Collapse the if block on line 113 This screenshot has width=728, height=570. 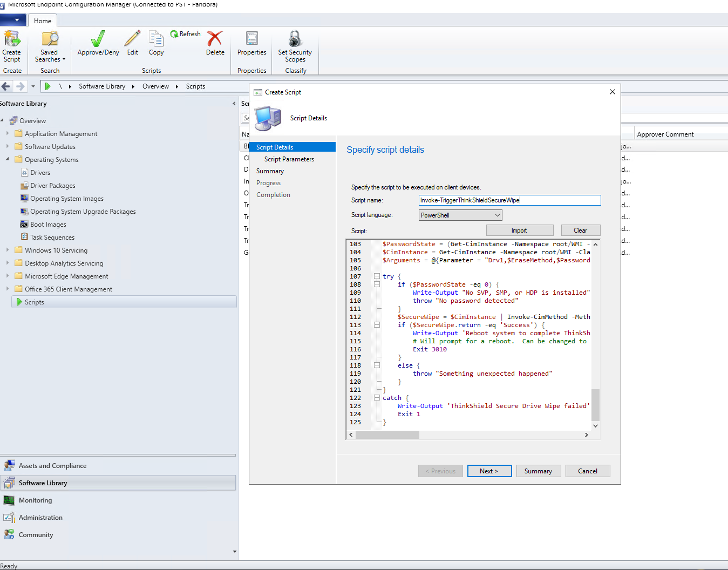[x=377, y=325]
